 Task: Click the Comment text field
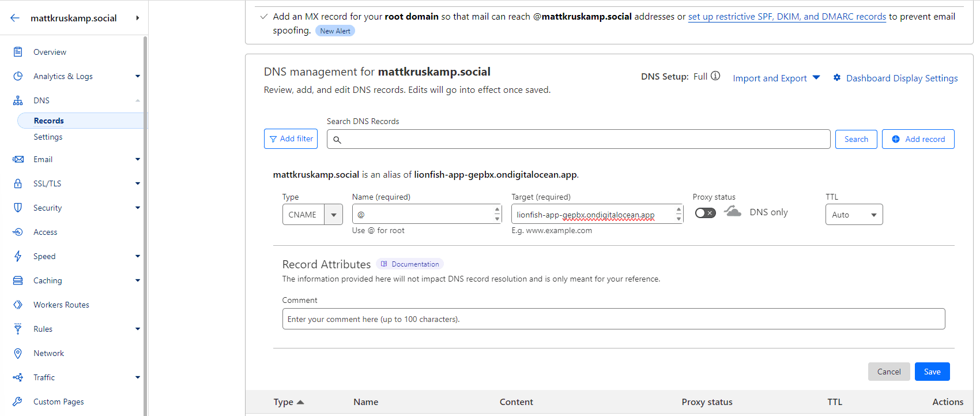613,319
